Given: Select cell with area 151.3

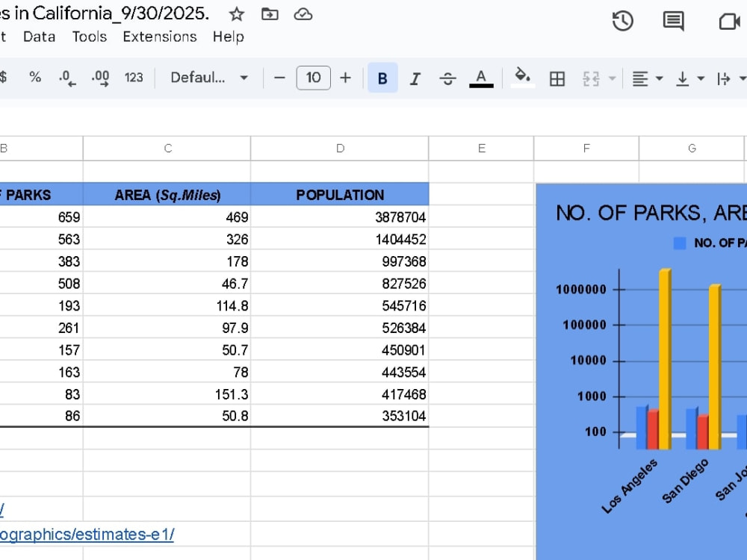Looking at the screenshot, I should 167,393.
